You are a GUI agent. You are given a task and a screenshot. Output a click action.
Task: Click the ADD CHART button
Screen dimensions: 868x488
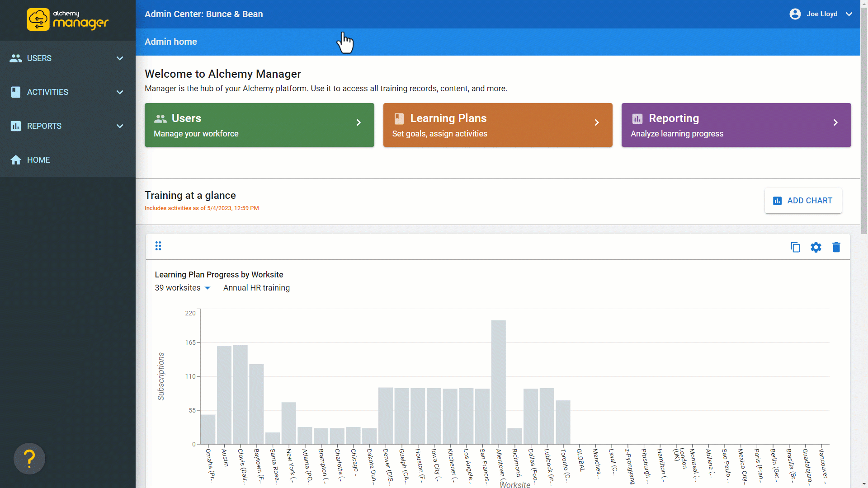803,201
